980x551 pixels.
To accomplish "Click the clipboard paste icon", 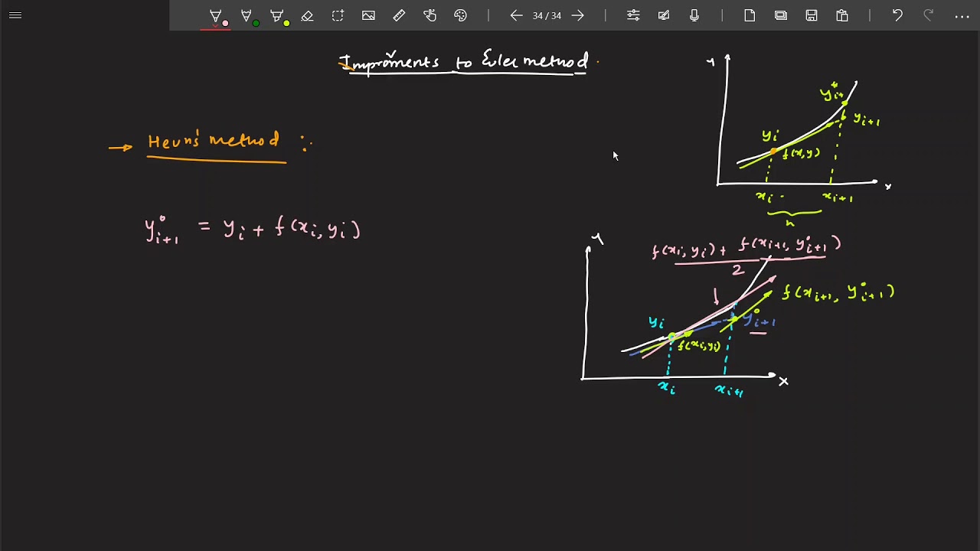I will [x=842, y=15].
